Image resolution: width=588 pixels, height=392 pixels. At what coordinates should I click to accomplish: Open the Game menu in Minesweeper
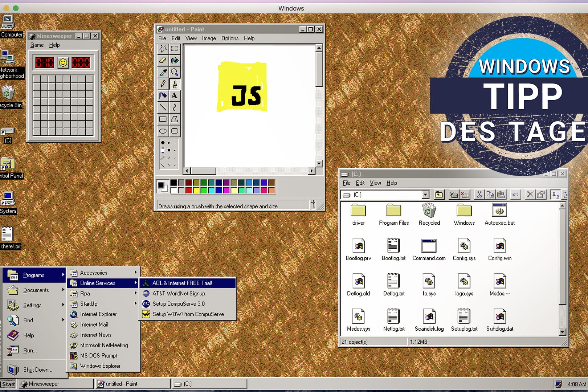(37, 45)
